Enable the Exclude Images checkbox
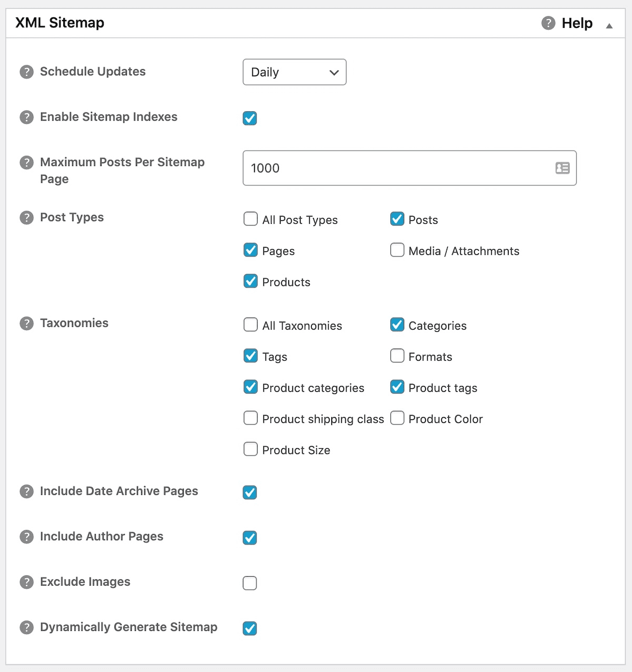The image size is (632, 672). (x=250, y=583)
